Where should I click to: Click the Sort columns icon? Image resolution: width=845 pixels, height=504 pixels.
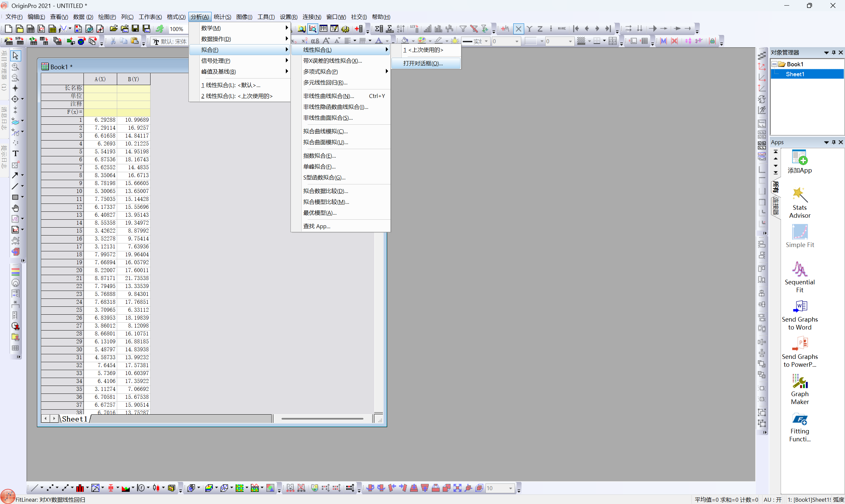pos(401,29)
